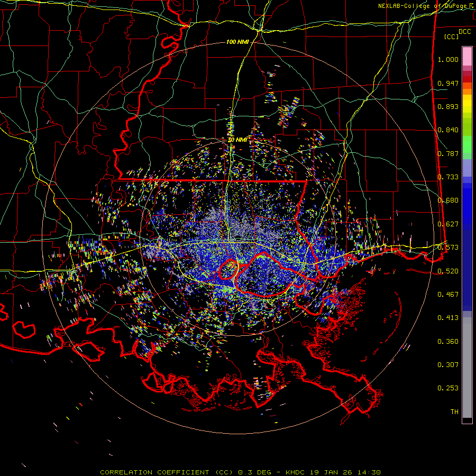476x476 pixels.
Task: Click the 0.787 value on the color scale
Action: tap(448, 153)
